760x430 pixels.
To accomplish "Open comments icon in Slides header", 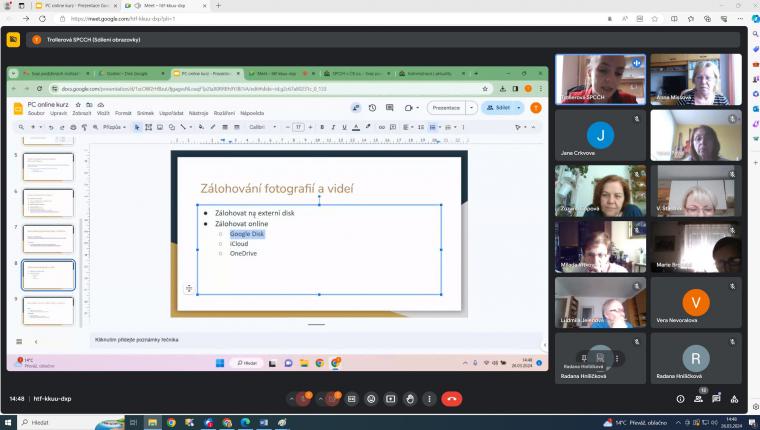I will (389, 108).
